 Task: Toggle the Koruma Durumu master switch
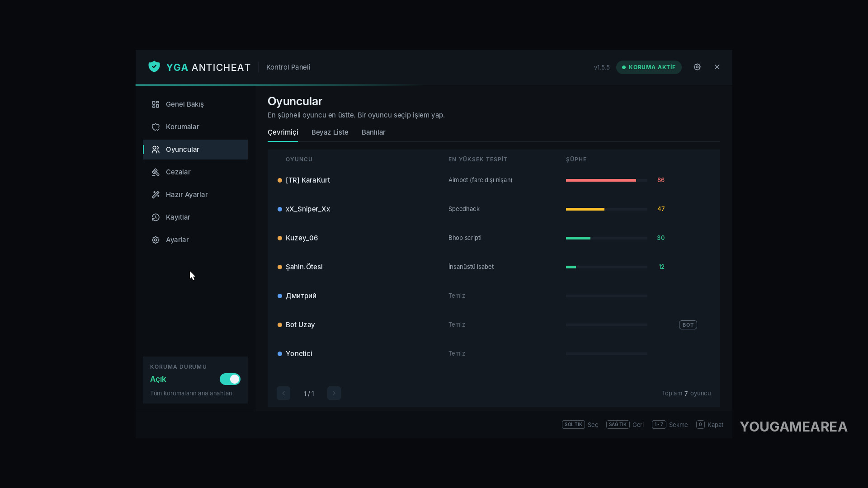pos(230,379)
